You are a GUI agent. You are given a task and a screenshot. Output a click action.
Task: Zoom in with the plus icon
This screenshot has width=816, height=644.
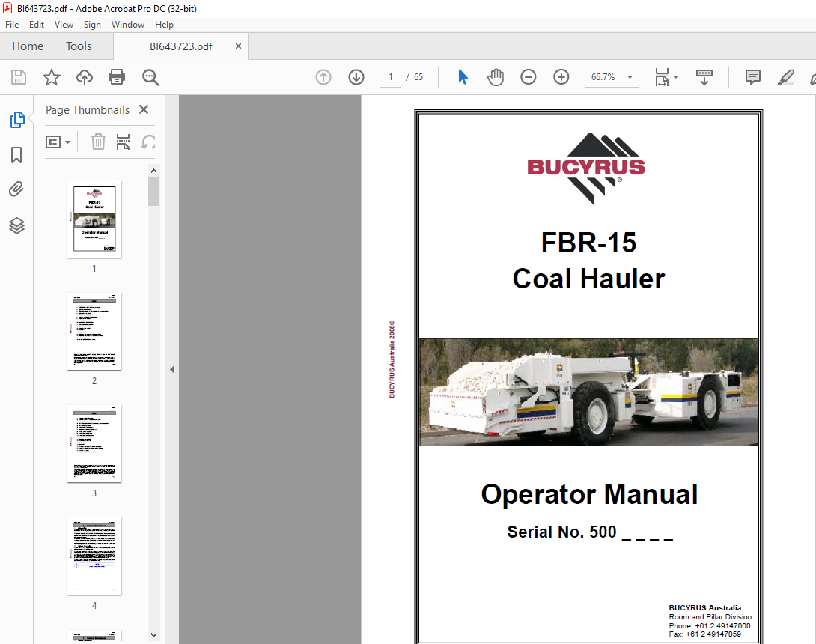point(561,77)
